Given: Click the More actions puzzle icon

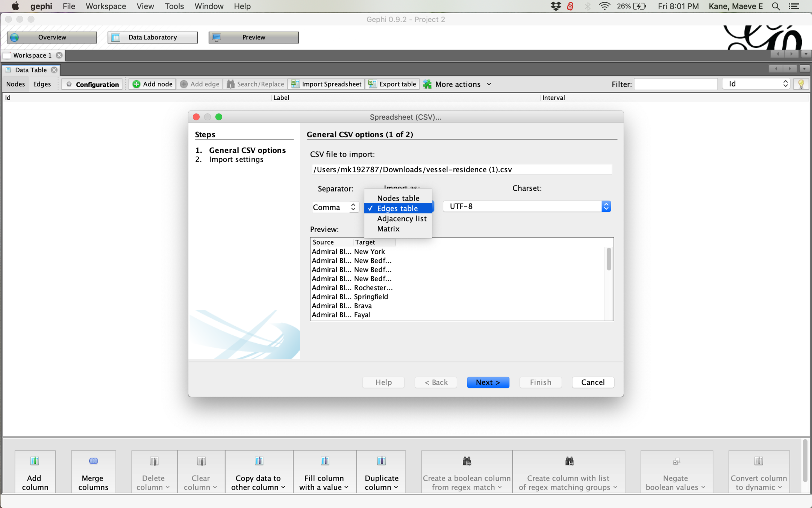Looking at the screenshot, I should click(427, 84).
